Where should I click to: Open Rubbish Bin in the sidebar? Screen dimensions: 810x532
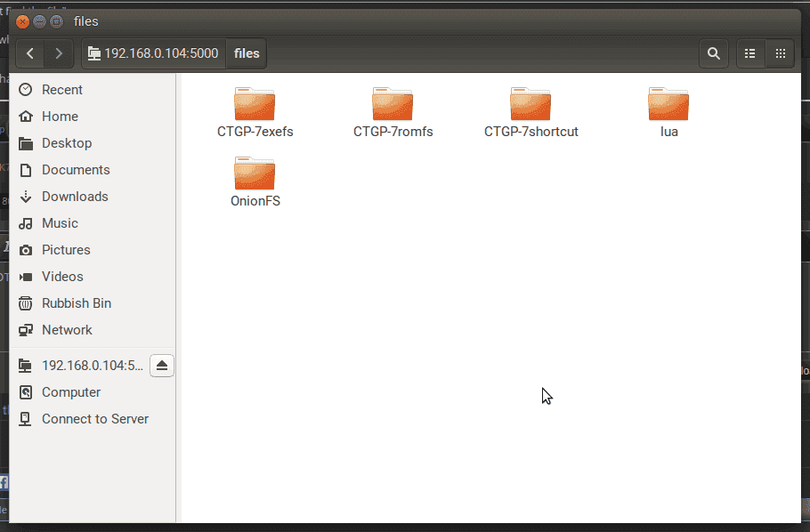[x=93, y=303]
